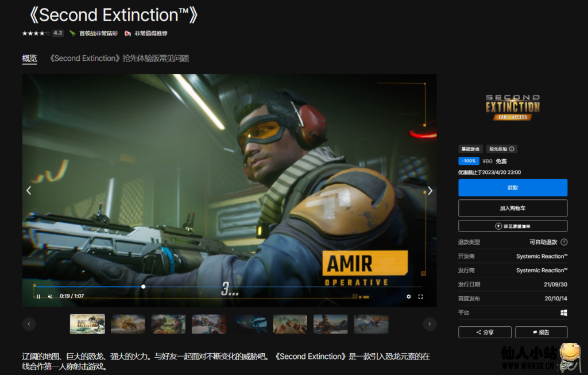Click the 分享 share button
This screenshot has width=588, height=375.
point(485,332)
